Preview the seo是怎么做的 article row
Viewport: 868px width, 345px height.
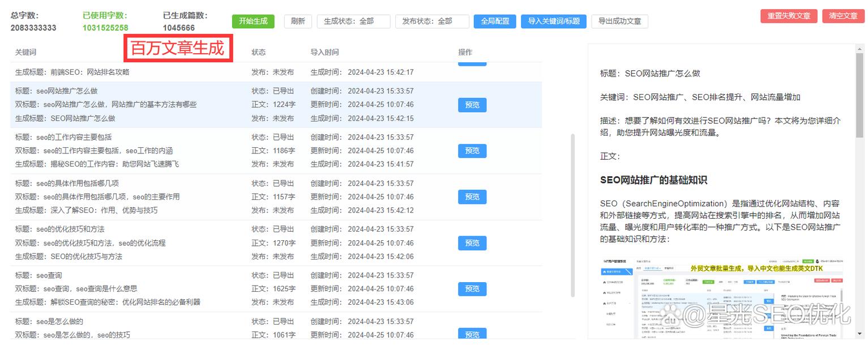pos(472,334)
